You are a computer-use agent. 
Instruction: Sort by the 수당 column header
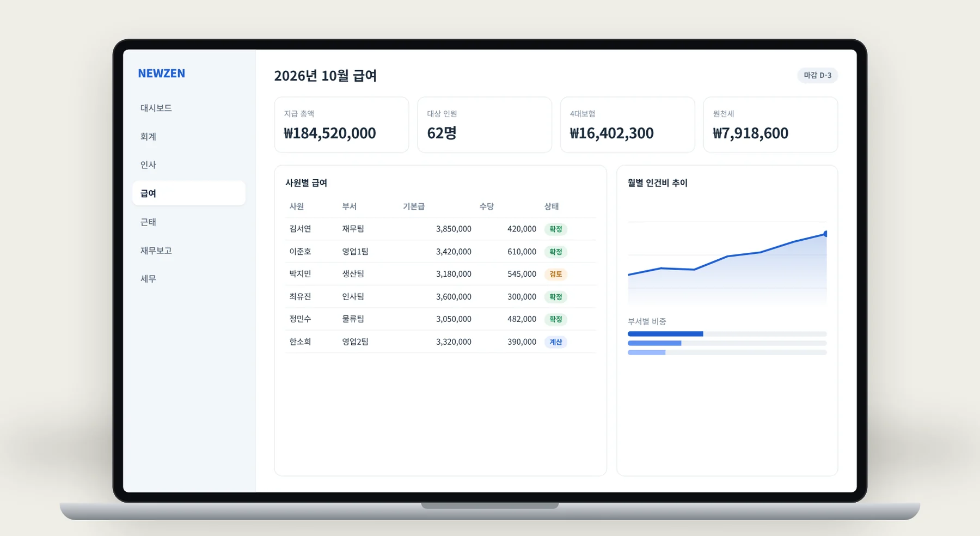tap(486, 206)
